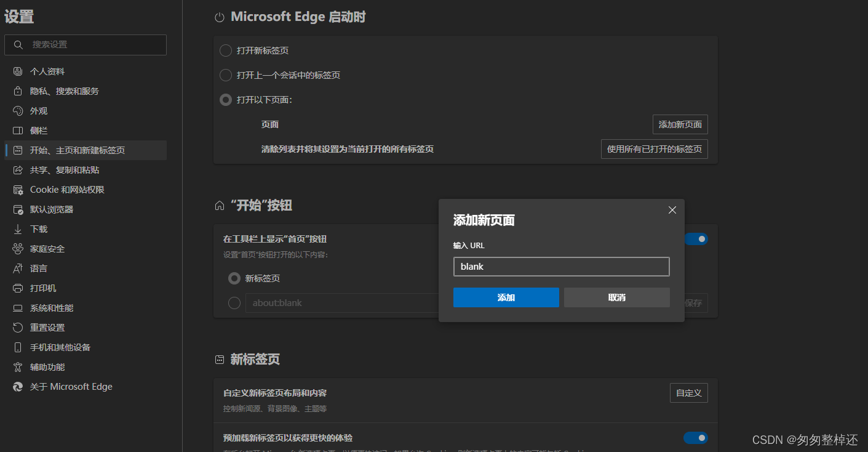The image size is (868, 452).
Task: Click the family safety (家庭安全) icon
Action: tap(18, 249)
